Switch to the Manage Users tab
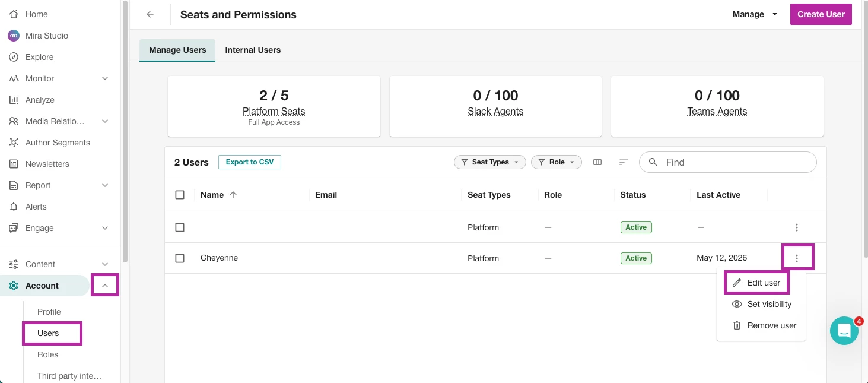 [x=177, y=50]
